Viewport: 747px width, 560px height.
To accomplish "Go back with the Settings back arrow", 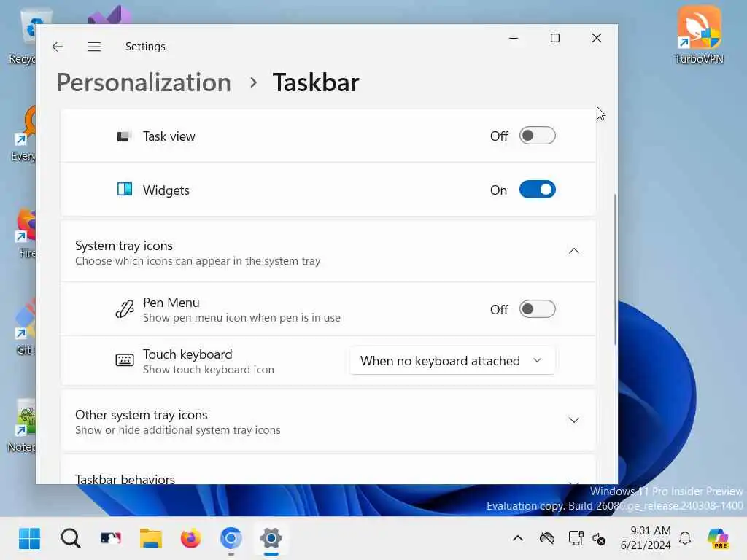I will [x=58, y=47].
